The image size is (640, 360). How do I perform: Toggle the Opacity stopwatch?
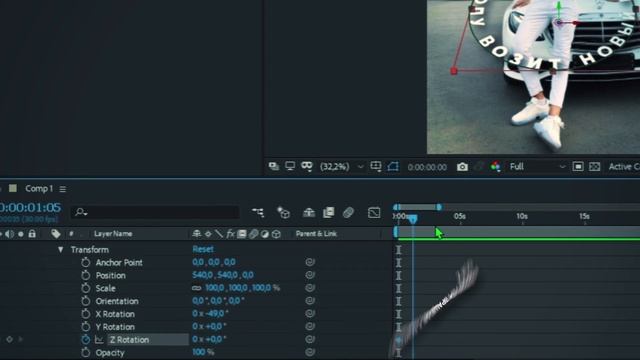tap(85, 353)
